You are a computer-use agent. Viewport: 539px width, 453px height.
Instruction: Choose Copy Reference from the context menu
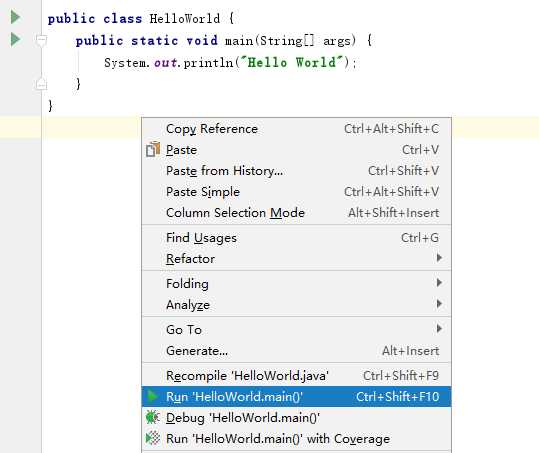click(x=296, y=129)
